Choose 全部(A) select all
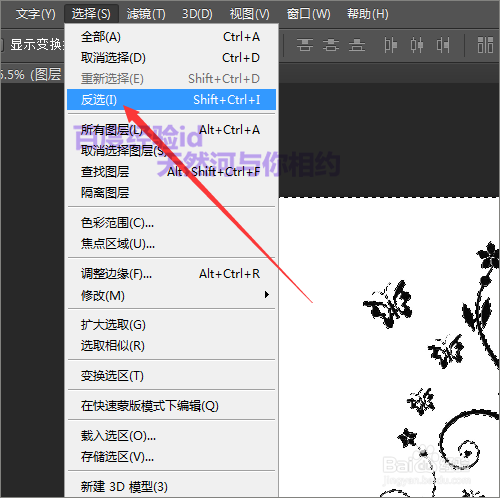Image resolution: width=500 pixels, height=498 pixels. [171, 37]
